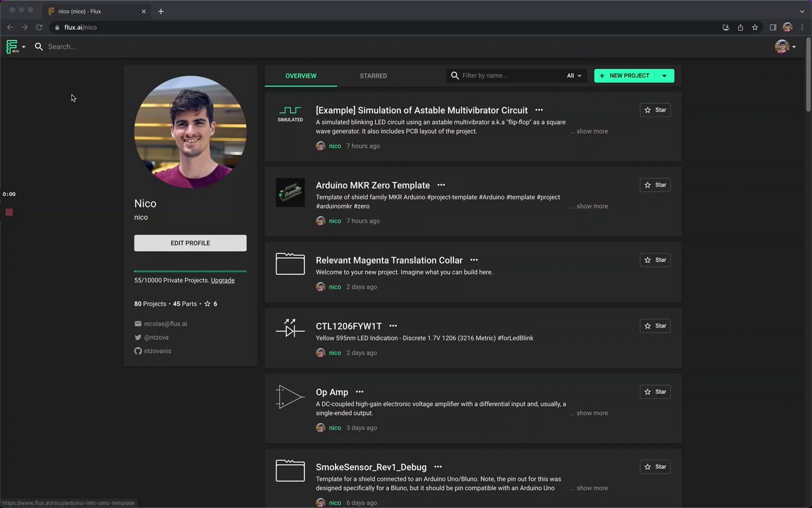Viewport: 812px width, 508px height.
Task: Bookmark this page with star icon
Action: (755, 27)
